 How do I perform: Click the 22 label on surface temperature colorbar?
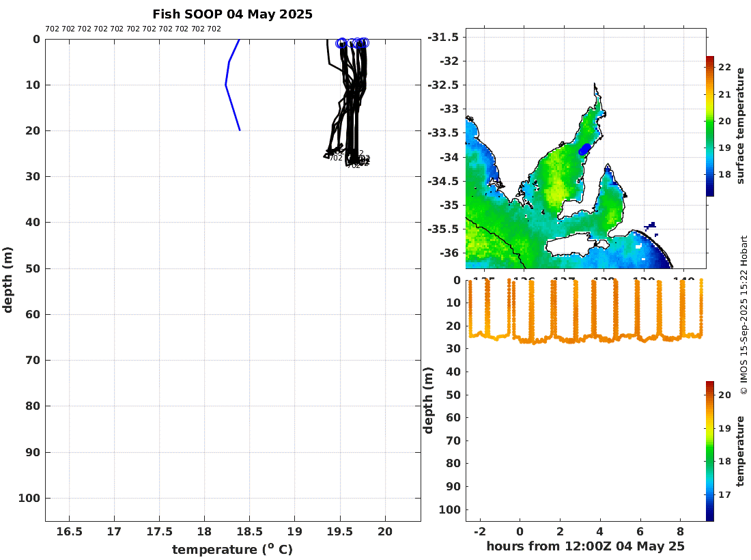coord(724,67)
